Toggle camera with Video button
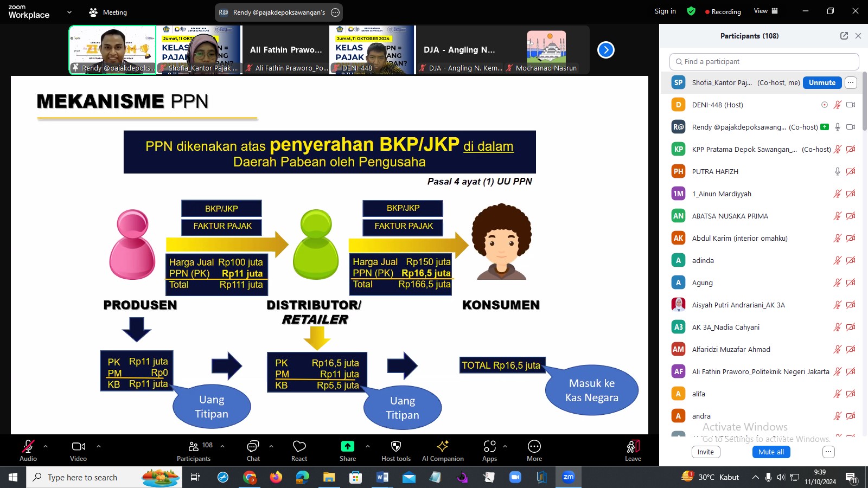 coord(78,447)
